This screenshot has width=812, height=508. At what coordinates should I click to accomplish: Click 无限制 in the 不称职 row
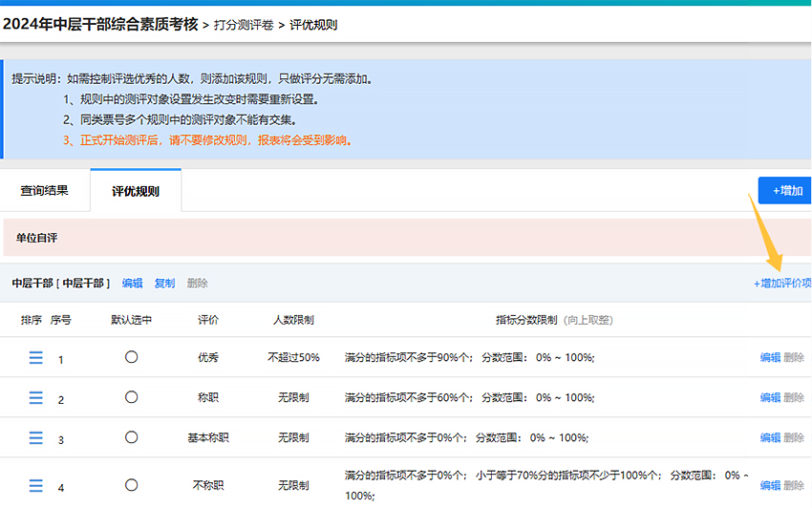293,486
